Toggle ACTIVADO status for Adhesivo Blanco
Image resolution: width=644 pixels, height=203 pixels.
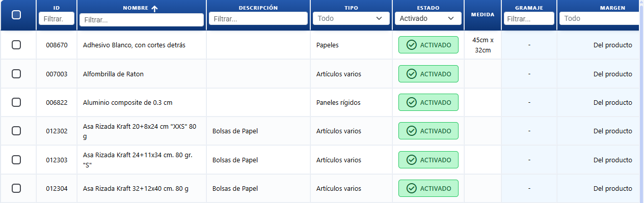(428, 45)
